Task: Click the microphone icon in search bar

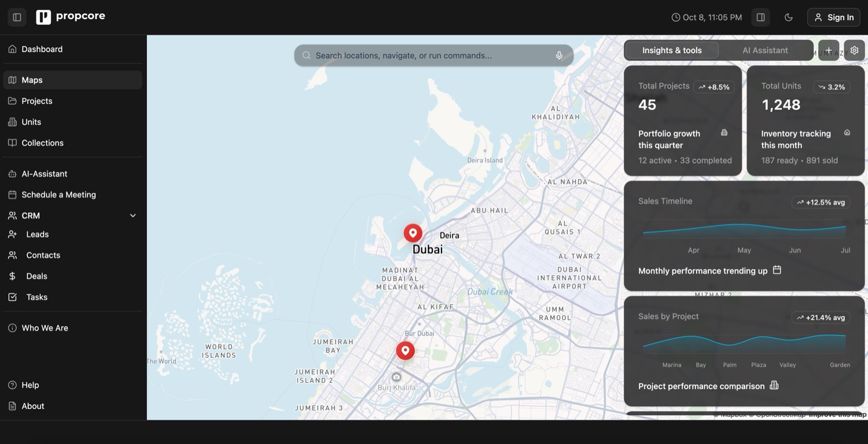Action: point(557,54)
